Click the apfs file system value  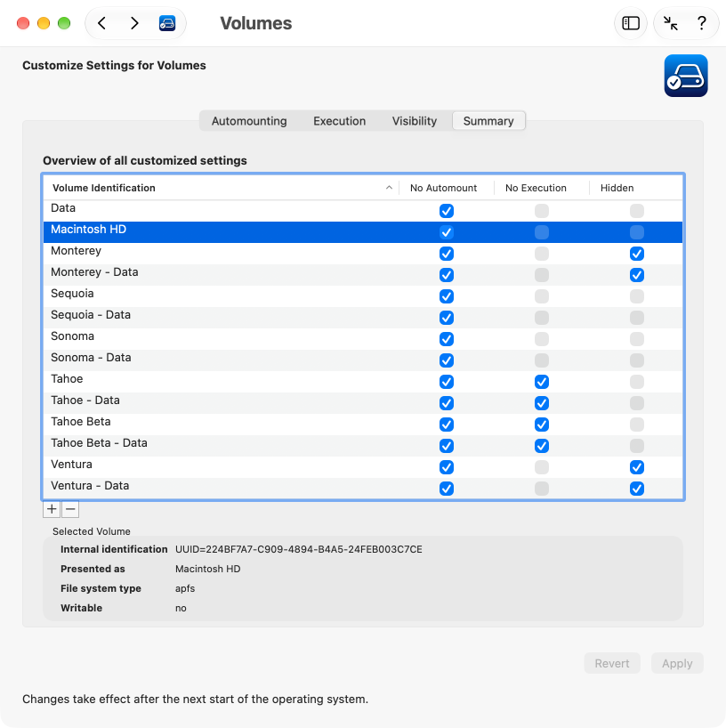[185, 588]
